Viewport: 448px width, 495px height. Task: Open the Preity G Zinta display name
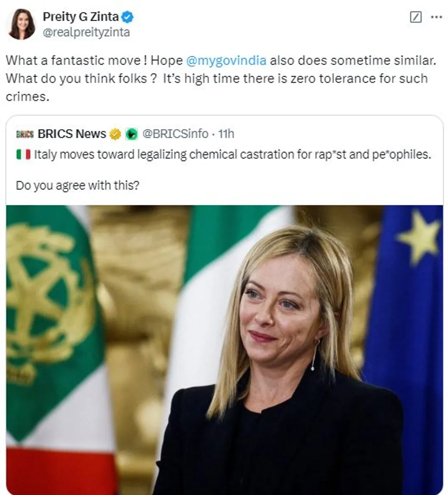tap(81, 17)
